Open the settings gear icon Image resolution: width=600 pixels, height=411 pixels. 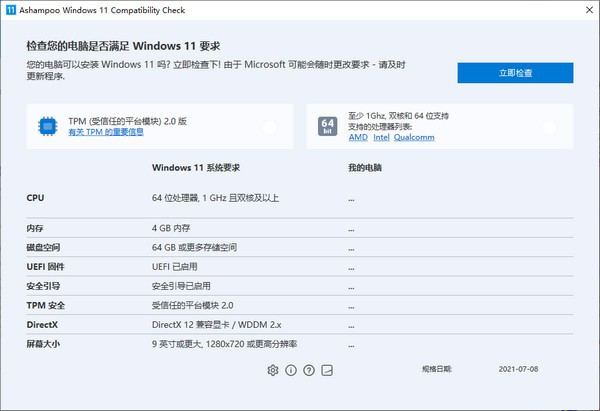[x=273, y=370]
